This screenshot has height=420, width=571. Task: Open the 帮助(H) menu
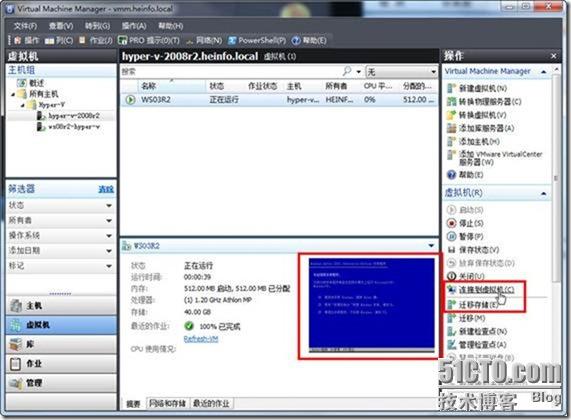[170, 26]
